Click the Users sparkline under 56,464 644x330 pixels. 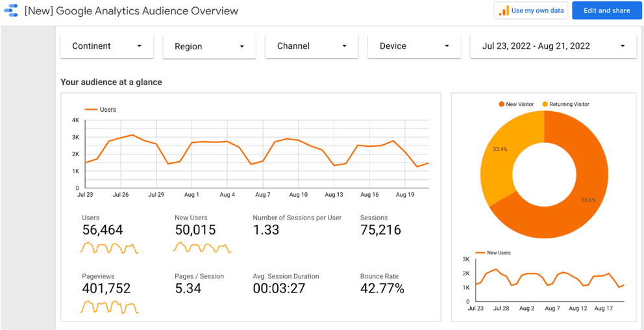(x=109, y=248)
